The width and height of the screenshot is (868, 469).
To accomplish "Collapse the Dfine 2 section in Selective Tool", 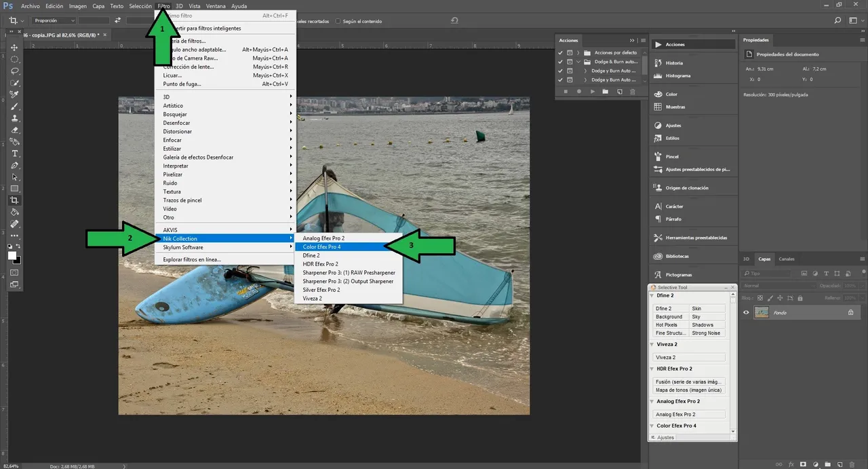I will (652, 296).
